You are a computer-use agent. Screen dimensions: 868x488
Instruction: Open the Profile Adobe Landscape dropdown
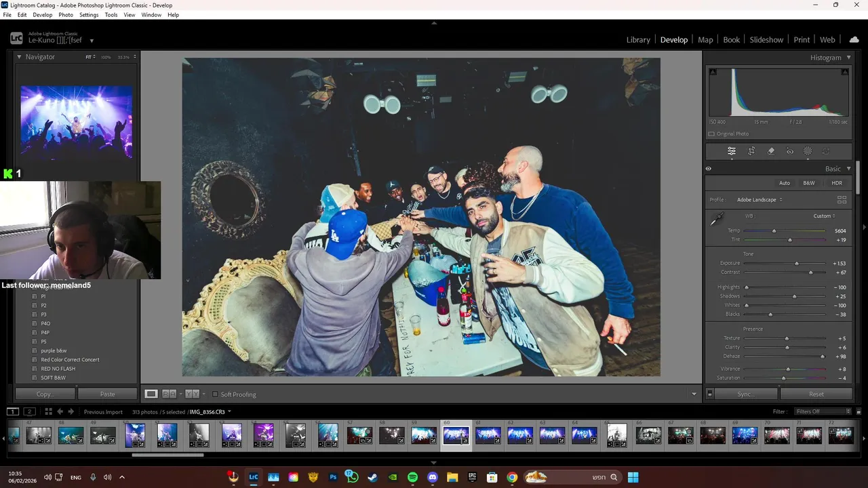[759, 200]
